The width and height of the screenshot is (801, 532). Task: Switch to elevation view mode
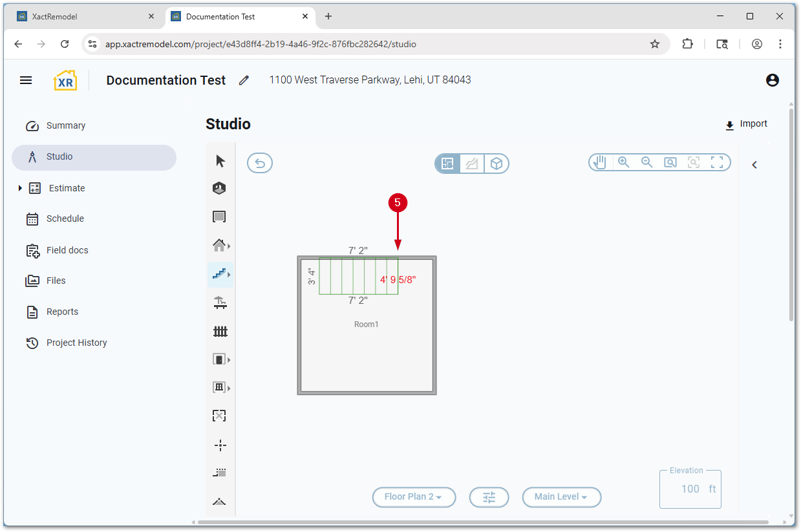click(472, 164)
